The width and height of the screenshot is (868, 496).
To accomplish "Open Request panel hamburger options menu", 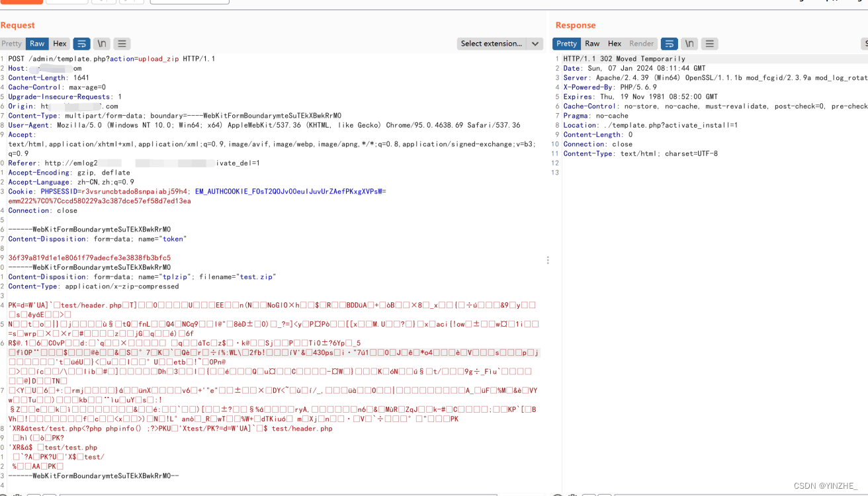I will [122, 44].
